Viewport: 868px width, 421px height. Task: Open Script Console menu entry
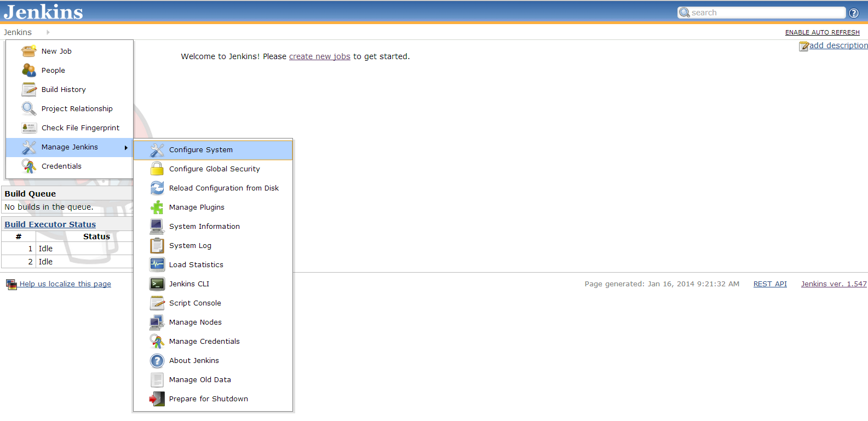[x=213, y=303]
